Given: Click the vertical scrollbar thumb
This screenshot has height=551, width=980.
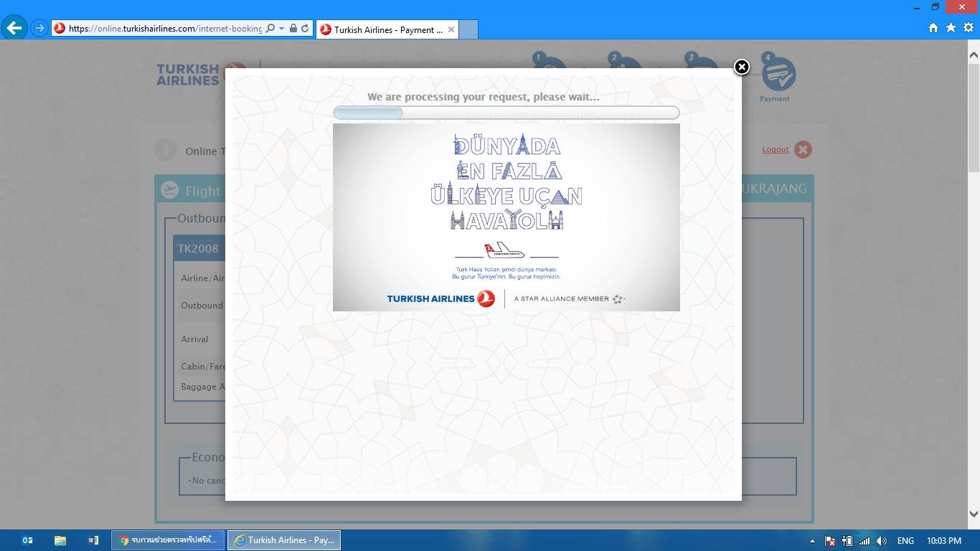Looking at the screenshot, I should [x=974, y=116].
